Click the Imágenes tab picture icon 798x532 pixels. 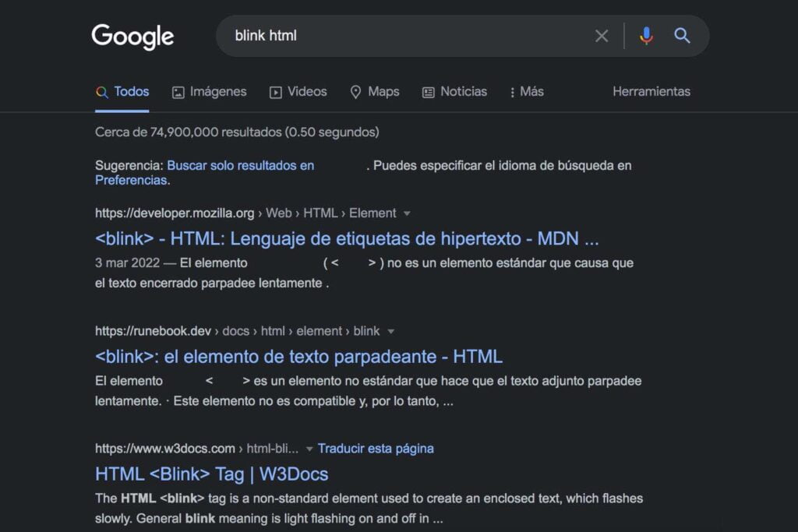(x=178, y=92)
